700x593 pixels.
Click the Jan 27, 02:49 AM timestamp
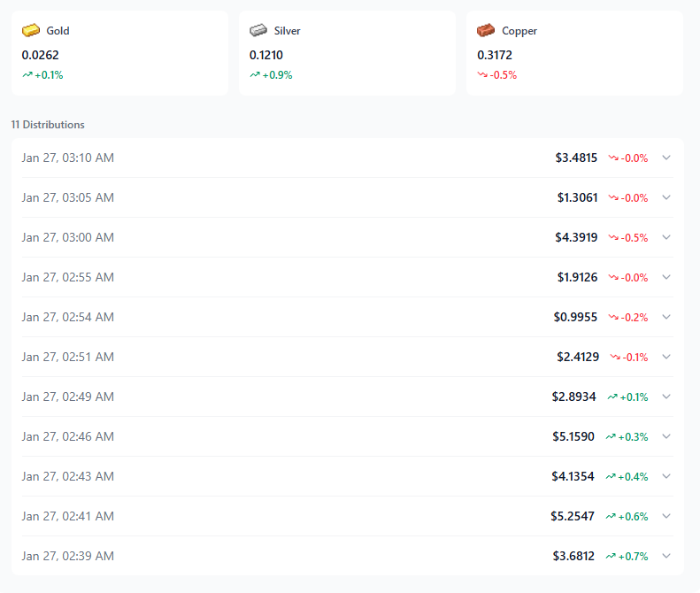tap(68, 397)
